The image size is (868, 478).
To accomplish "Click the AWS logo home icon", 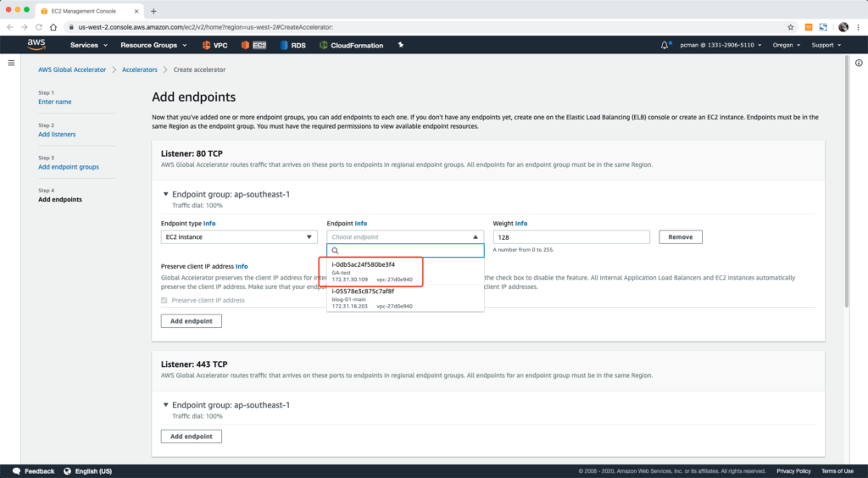I will [36, 44].
